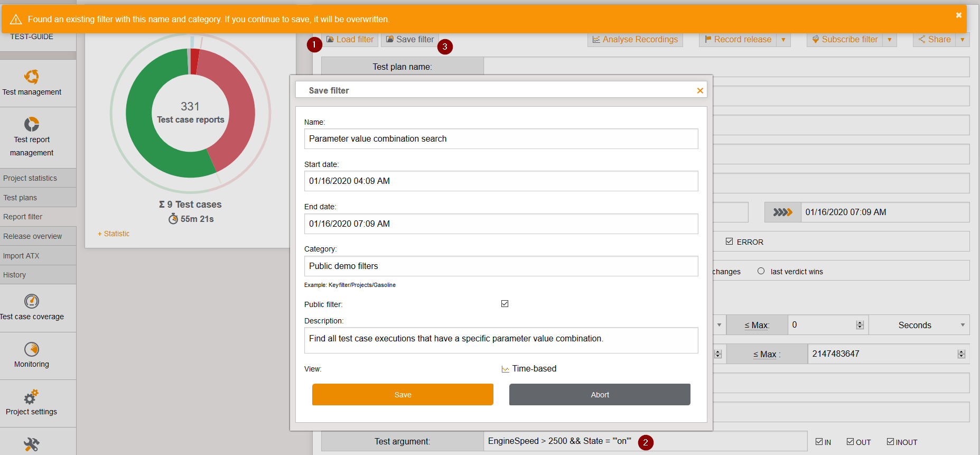Expand the Subscribe filter dropdown arrow
The width and height of the screenshot is (980, 455).
tap(890, 40)
